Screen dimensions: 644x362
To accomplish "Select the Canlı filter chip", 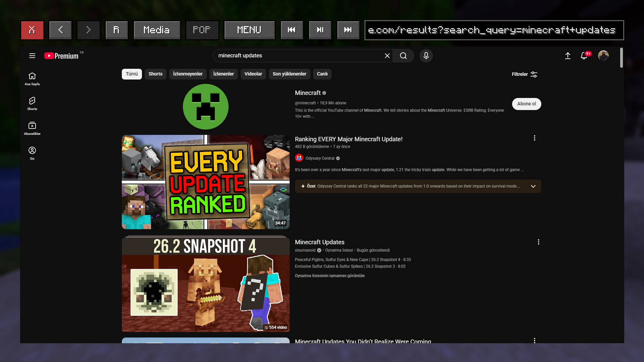I will (x=323, y=74).
